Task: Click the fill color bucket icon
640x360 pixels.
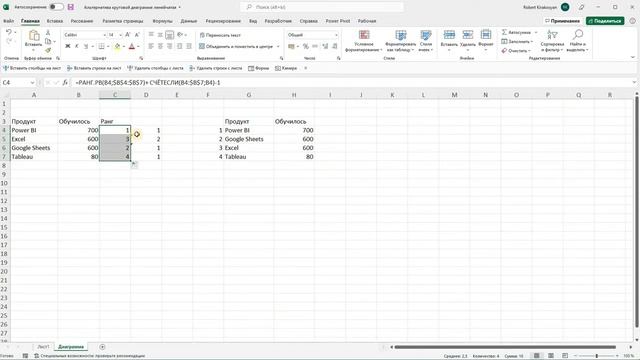Action: tap(117, 47)
